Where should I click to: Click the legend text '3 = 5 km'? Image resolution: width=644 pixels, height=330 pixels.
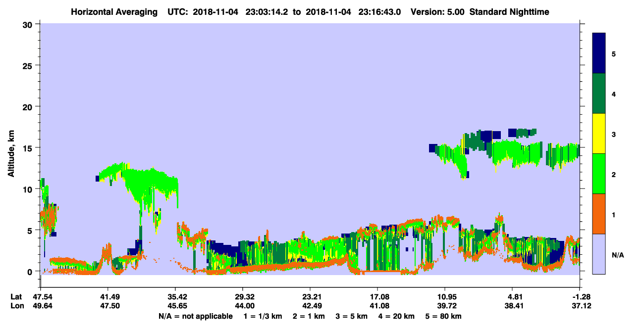(352, 316)
